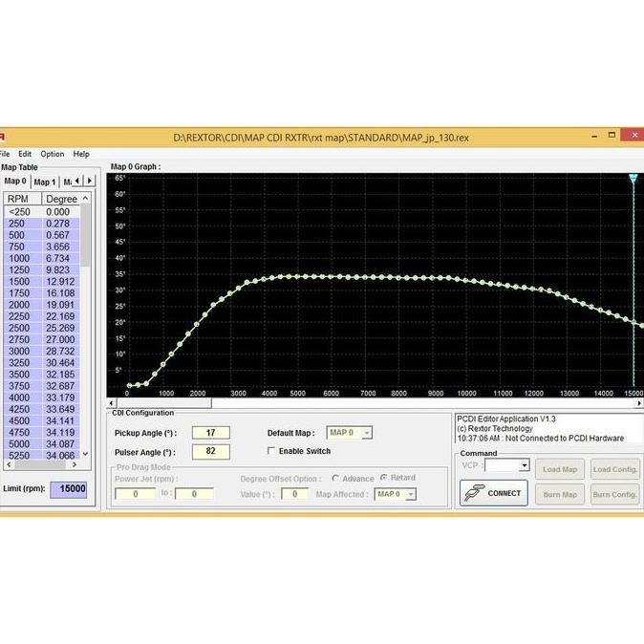Click degree cell 27.000
This screenshot has width=644, height=644.
61,339
